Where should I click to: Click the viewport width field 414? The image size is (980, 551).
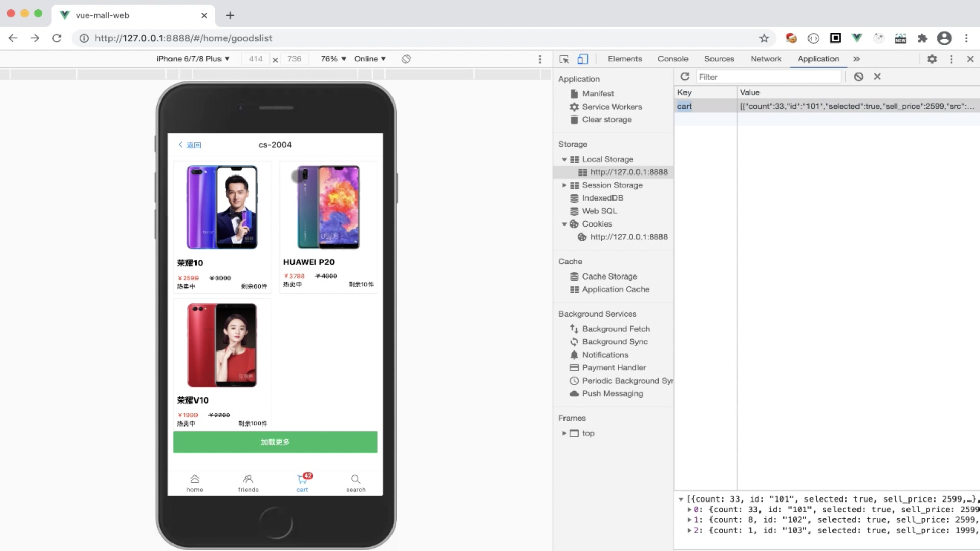pos(256,59)
